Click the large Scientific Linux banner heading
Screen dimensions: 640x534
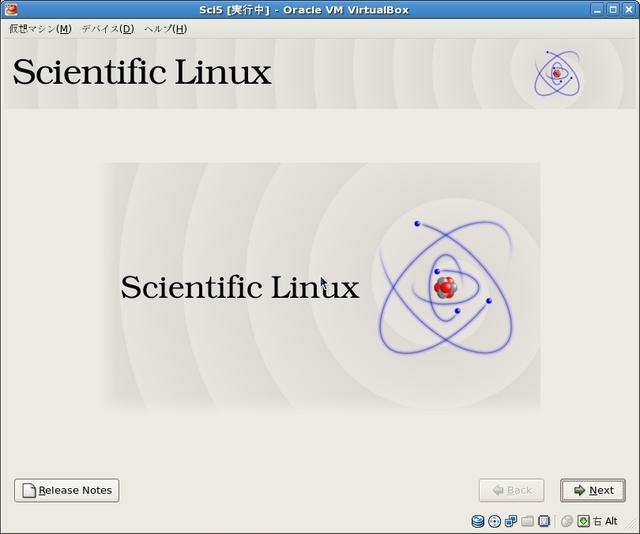(142, 72)
